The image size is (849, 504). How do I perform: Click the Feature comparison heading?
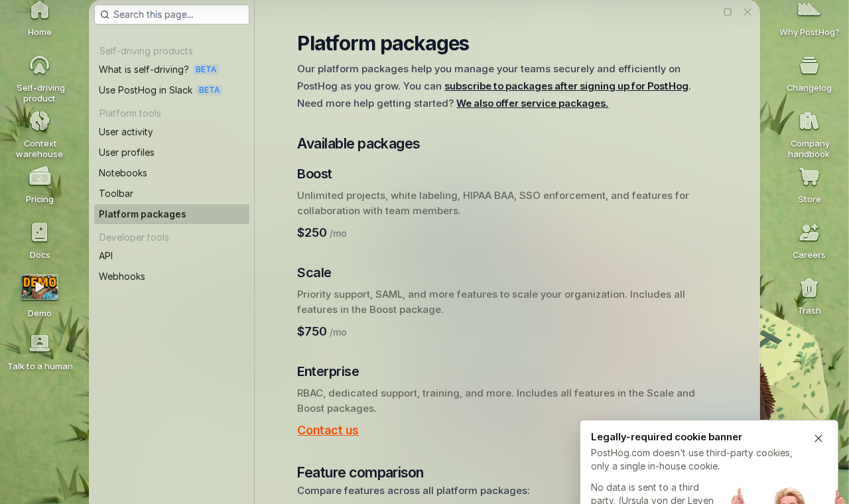point(360,473)
